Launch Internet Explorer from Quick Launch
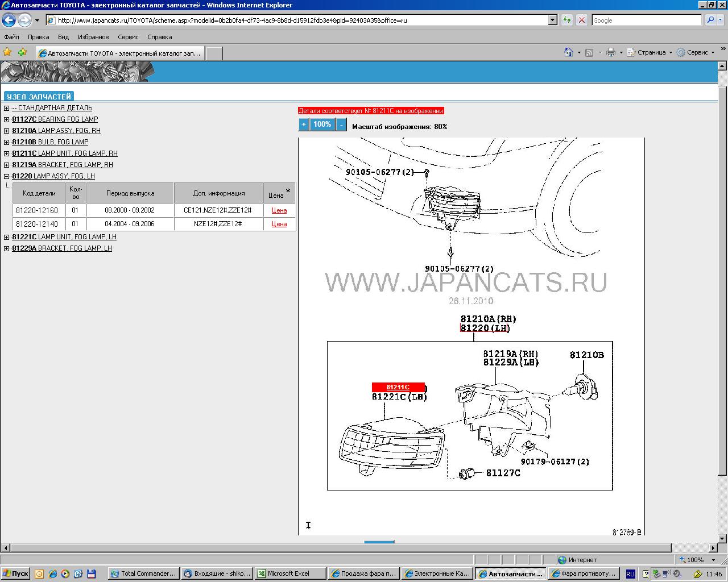 pyautogui.click(x=52, y=573)
